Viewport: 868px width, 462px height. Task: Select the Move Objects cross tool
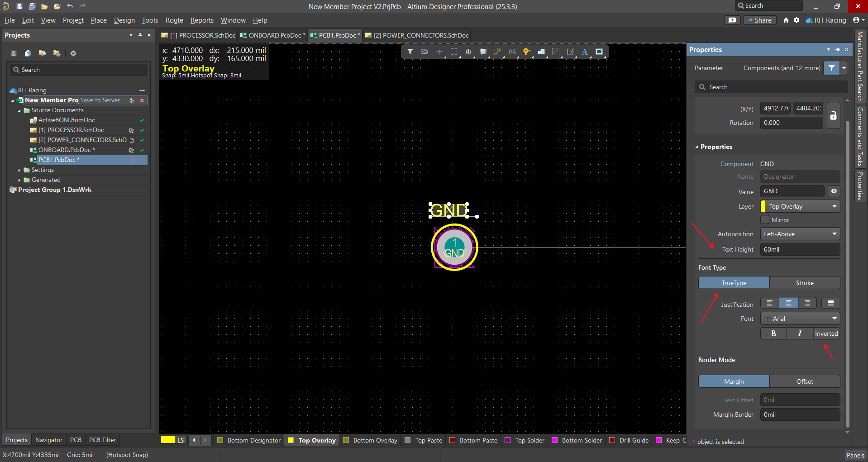tap(439, 52)
